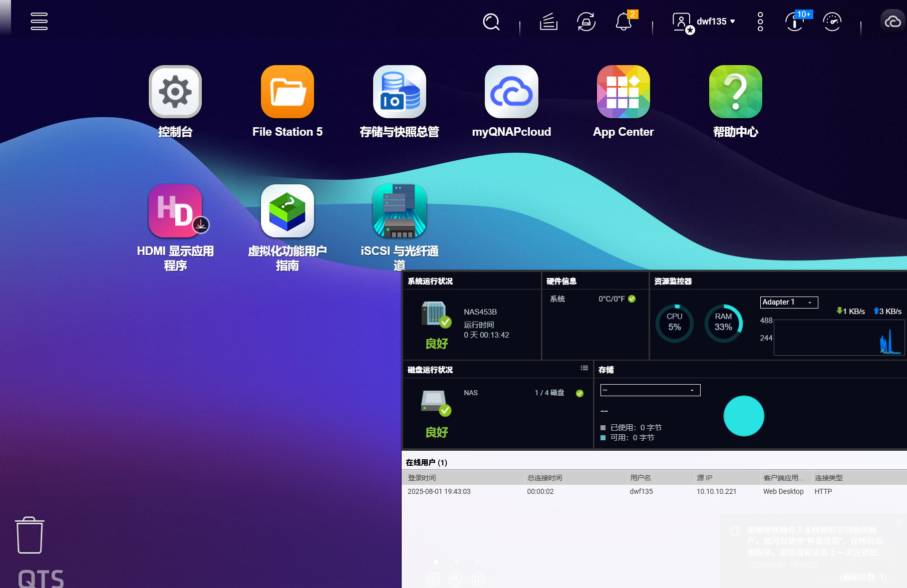907x588 pixels.
Task: Click 已使用: 0 字节 legend entry
Action: click(631, 427)
